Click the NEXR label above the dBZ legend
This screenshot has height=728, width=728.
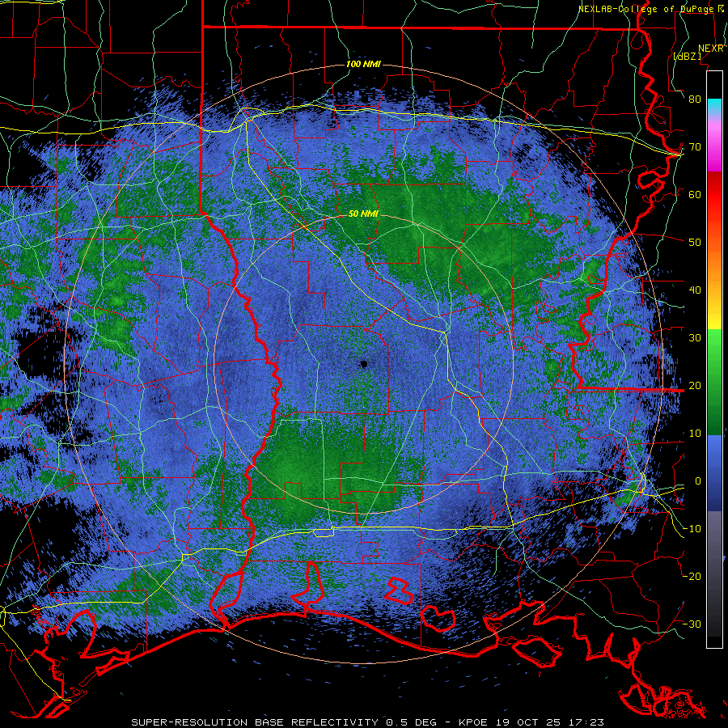tap(711, 49)
